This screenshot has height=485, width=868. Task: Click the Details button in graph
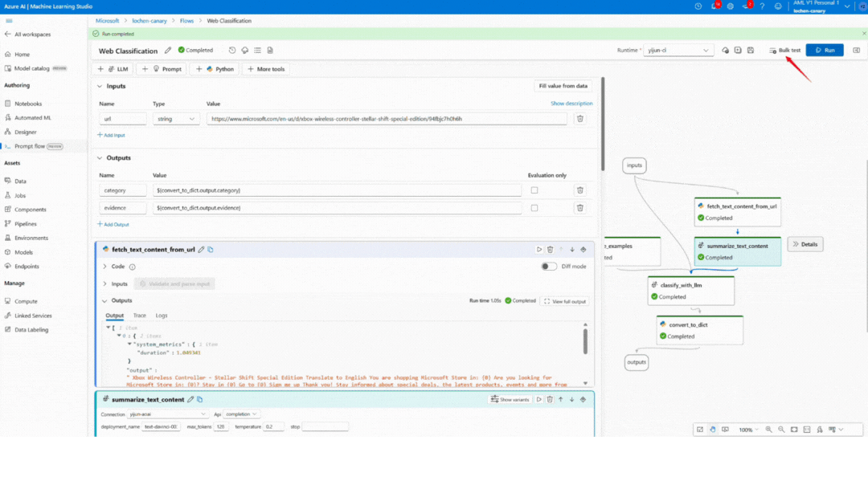point(805,244)
